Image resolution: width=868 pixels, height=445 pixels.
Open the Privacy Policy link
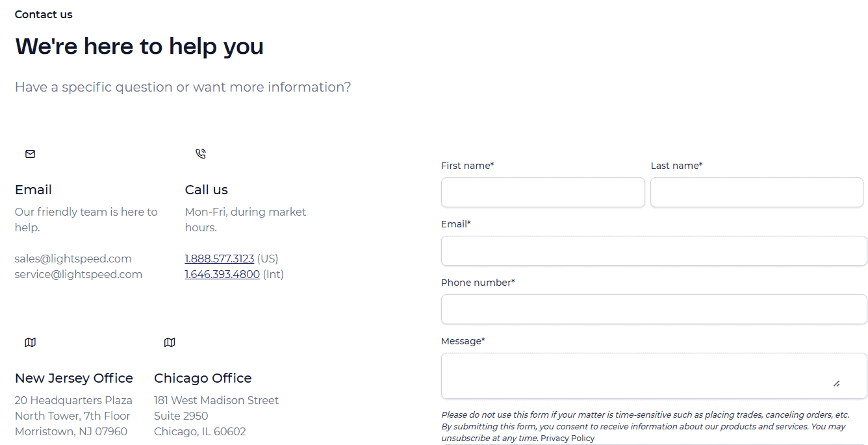567,439
